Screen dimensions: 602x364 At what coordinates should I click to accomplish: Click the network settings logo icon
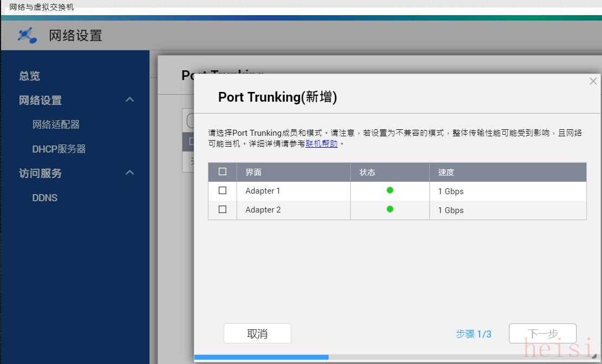coord(27,36)
